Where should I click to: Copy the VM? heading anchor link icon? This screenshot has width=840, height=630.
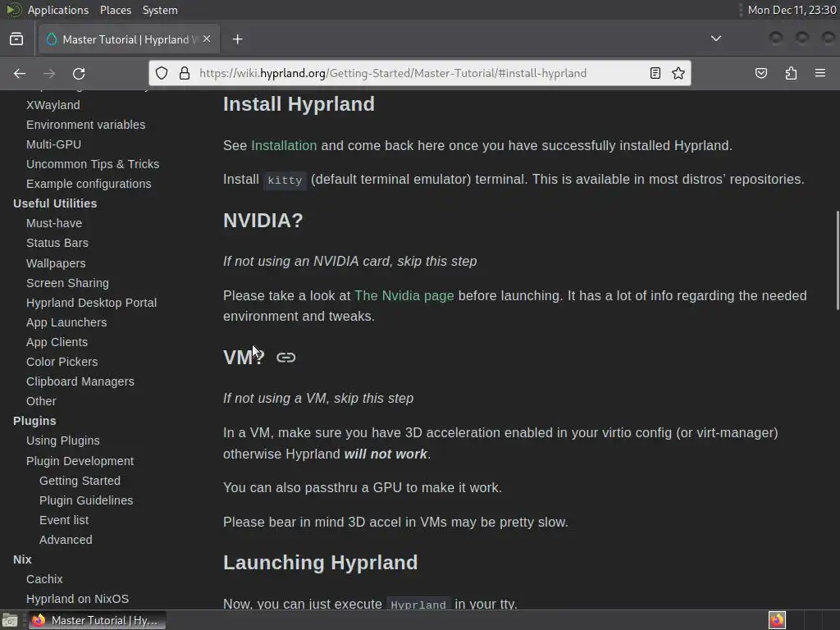pos(286,358)
